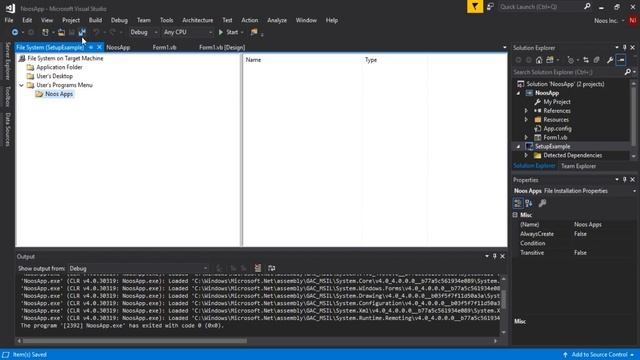Image resolution: width=640 pixels, height=360 pixels.
Task: Expand the References node in Solution Explorer
Action: coord(526,111)
